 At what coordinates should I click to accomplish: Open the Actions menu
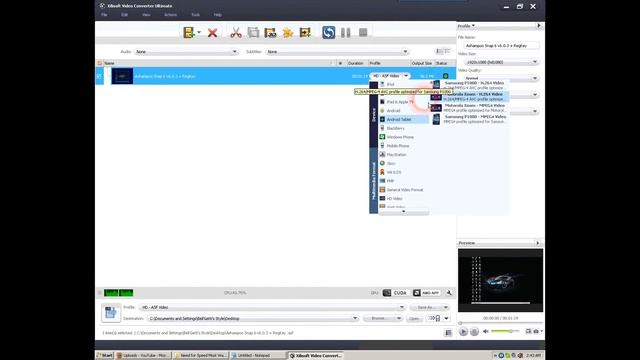click(171, 15)
